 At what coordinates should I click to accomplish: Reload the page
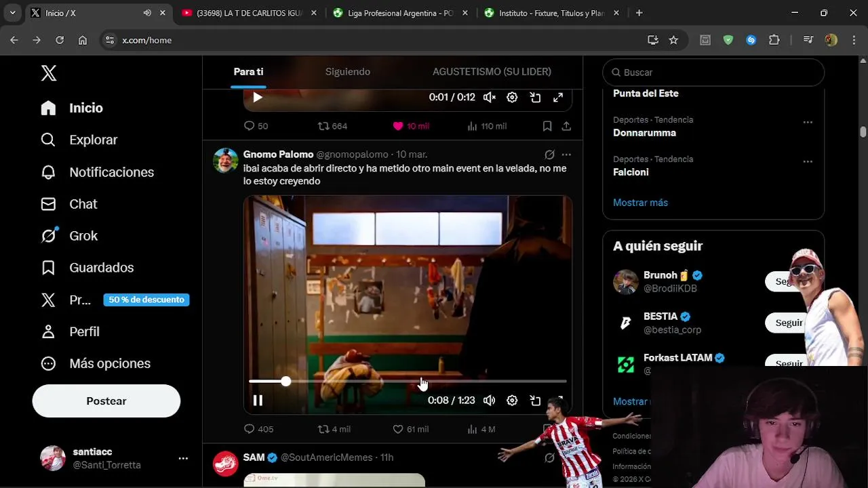60,40
